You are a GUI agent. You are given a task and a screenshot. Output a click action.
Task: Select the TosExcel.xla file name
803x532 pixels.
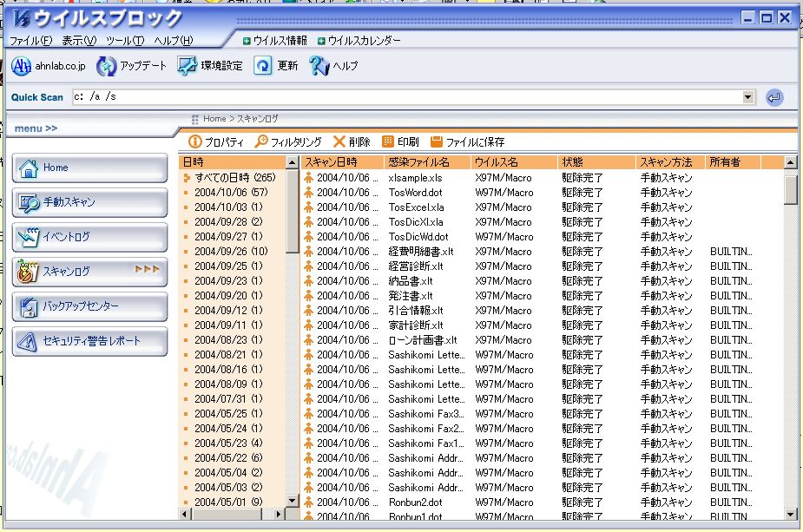(x=417, y=207)
